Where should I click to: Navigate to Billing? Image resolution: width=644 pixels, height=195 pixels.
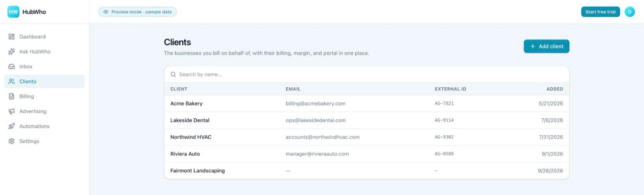(x=44, y=96)
